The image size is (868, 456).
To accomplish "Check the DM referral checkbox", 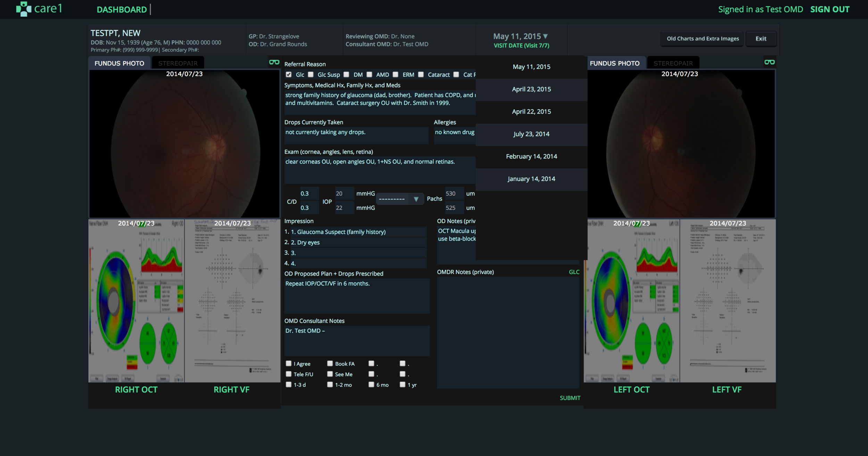I will (x=346, y=74).
